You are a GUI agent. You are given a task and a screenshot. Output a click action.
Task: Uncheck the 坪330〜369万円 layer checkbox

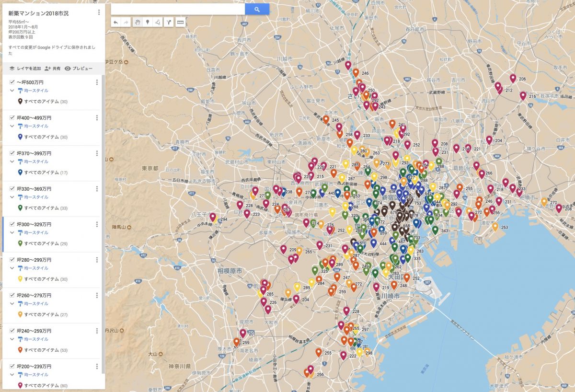tap(12, 189)
